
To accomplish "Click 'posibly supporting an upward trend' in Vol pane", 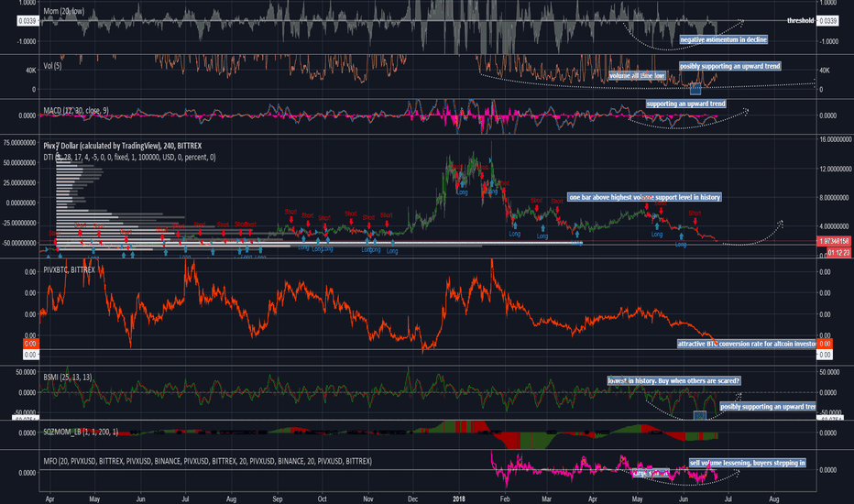I will (729, 67).
